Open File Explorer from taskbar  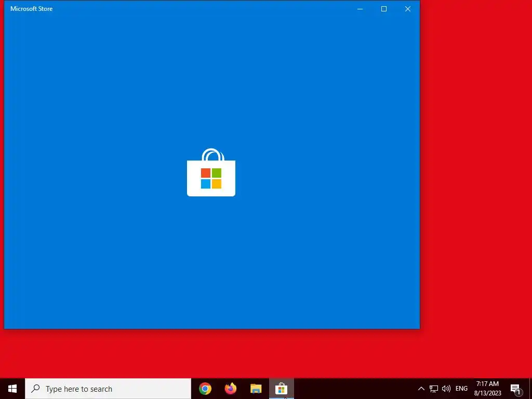(256, 389)
